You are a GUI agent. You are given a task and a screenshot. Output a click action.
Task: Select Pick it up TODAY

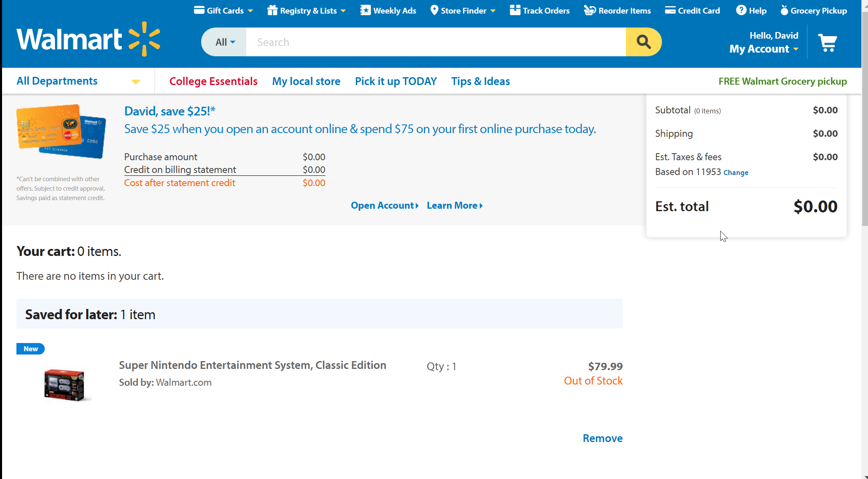396,81
